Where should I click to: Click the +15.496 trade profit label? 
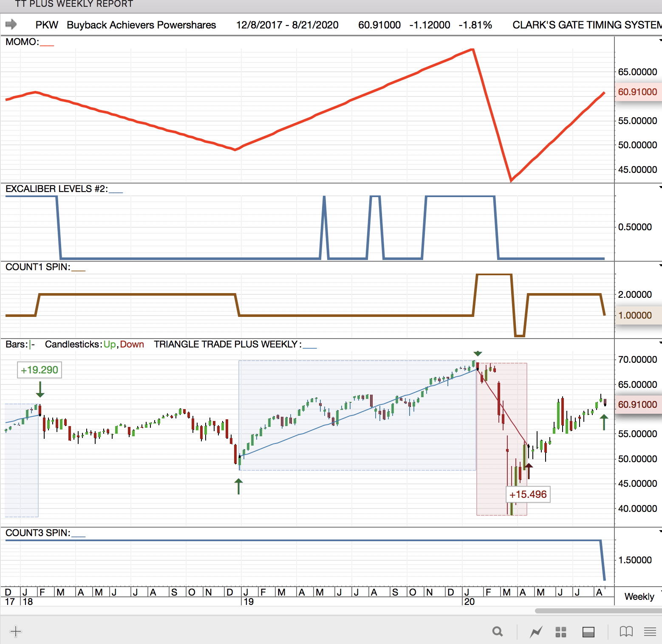tap(528, 494)
